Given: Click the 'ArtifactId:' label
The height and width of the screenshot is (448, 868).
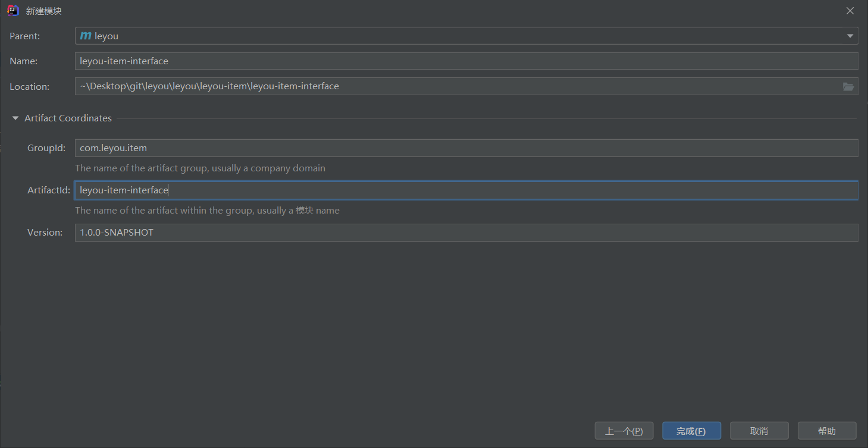Looking at the screenshot, I should (x=49, y=190).
